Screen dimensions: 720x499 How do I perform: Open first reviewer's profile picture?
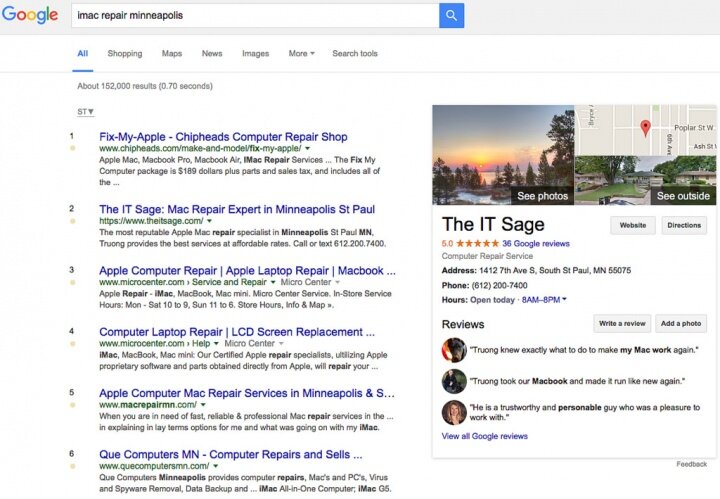(454, 350)
